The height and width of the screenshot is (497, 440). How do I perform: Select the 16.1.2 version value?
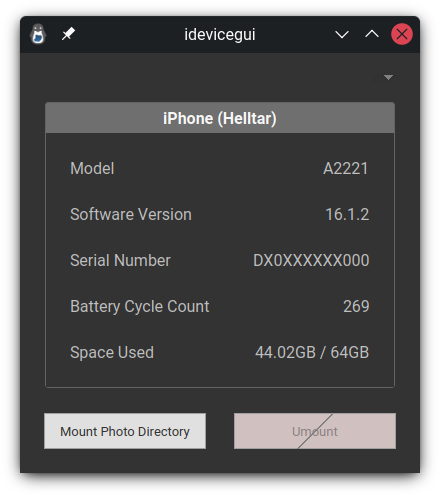click(347, 214)
